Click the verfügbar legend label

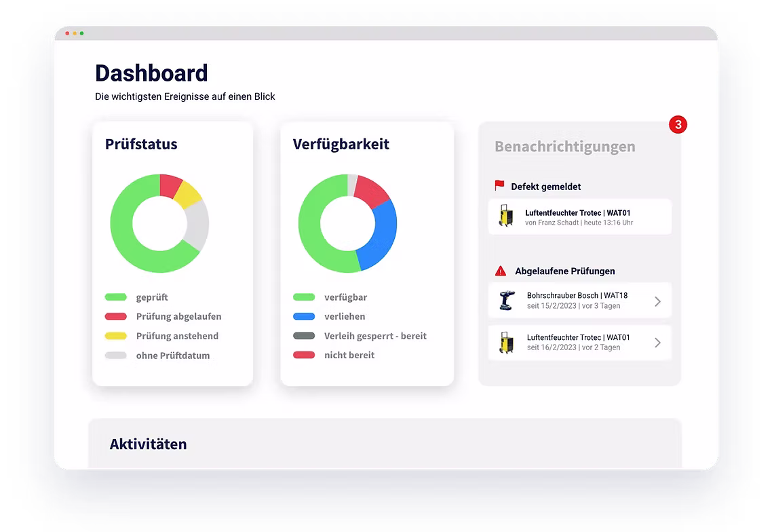coord(345,297)
